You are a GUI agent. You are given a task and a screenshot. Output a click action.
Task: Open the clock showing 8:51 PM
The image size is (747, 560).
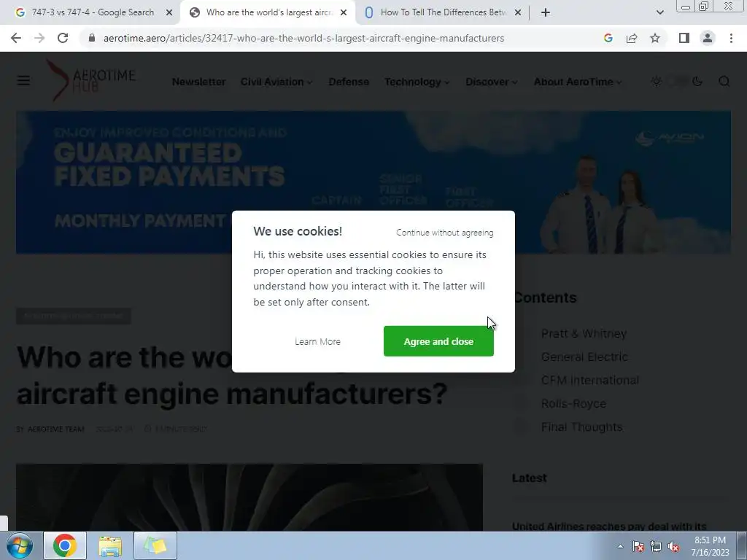(x=710, y=546)
